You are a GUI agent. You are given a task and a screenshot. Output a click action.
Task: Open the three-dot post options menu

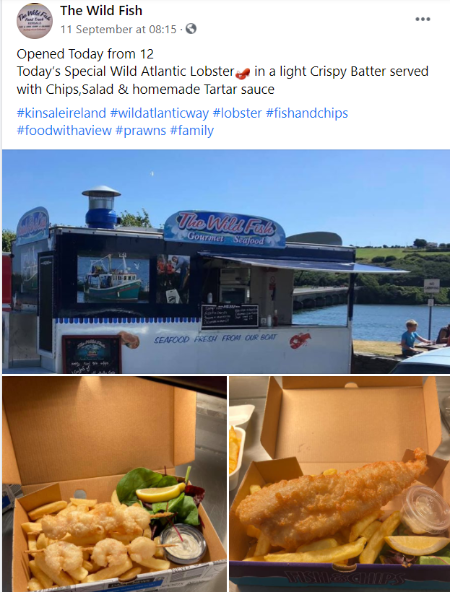422,19
